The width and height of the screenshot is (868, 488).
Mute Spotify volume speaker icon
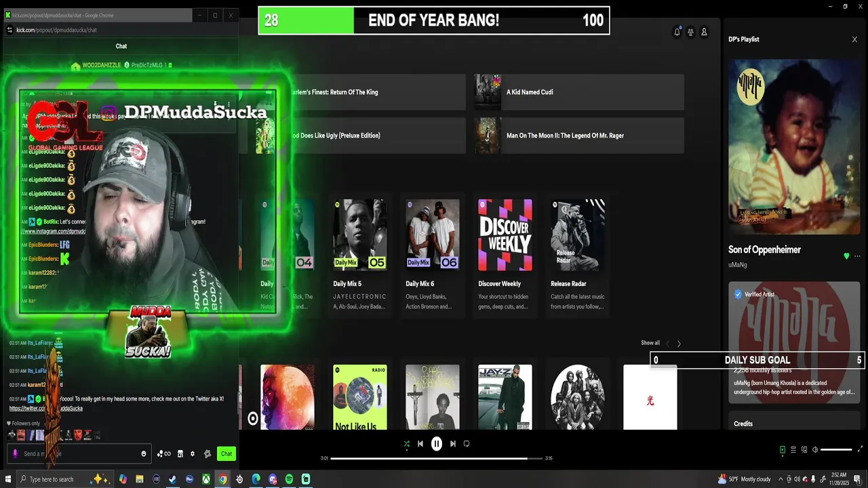point(815,449)
